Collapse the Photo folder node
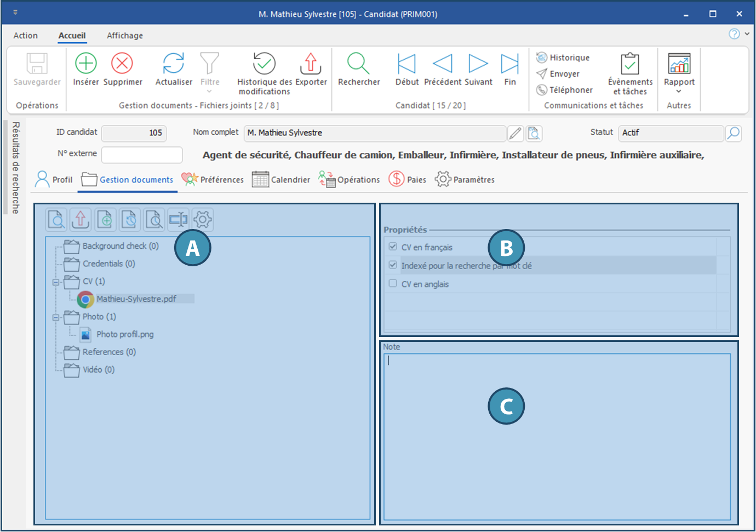Screen dimensions: 756x532 click(x=55, y=317)
